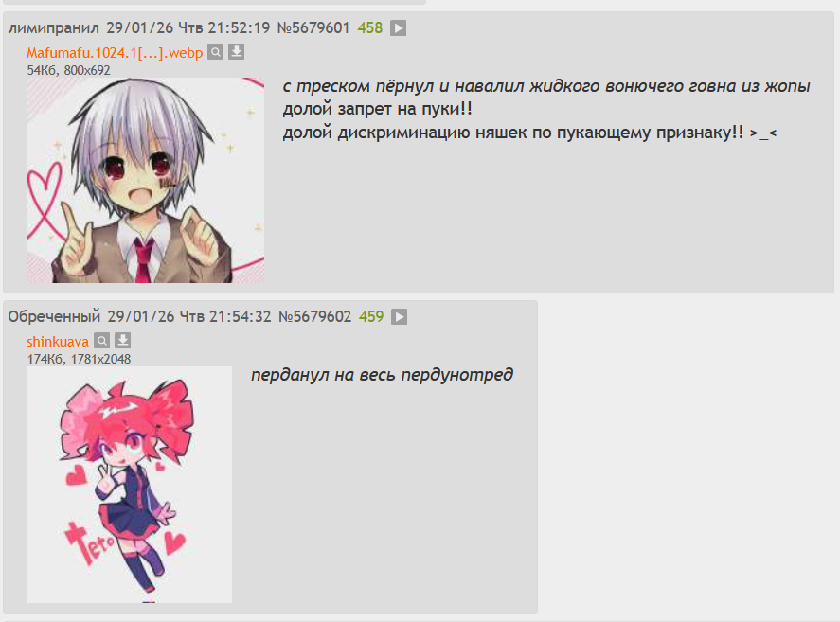Expand the pink-haired Teto chibi thumbnail
The image size is (840, 622).
click(x=130, y=485)
